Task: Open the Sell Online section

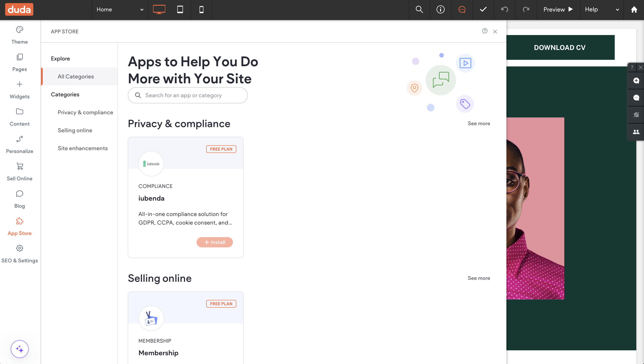Action: point(19,172)
